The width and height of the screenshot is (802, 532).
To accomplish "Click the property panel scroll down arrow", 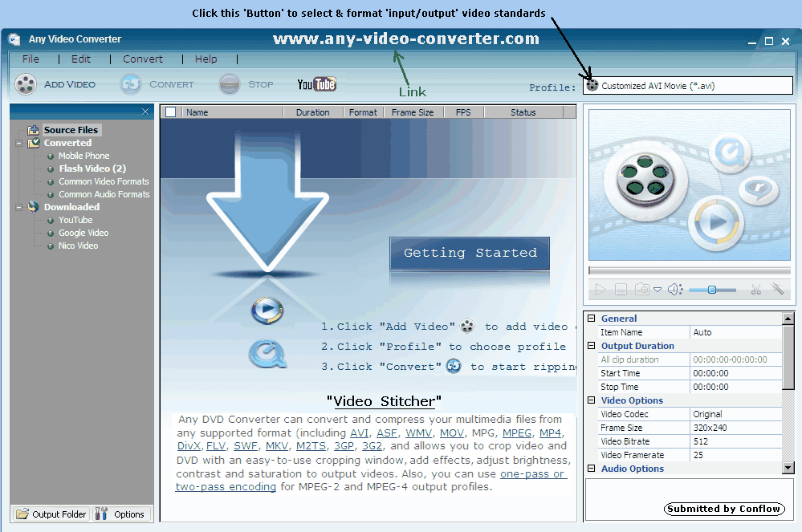I will click(x=788, y=467).
